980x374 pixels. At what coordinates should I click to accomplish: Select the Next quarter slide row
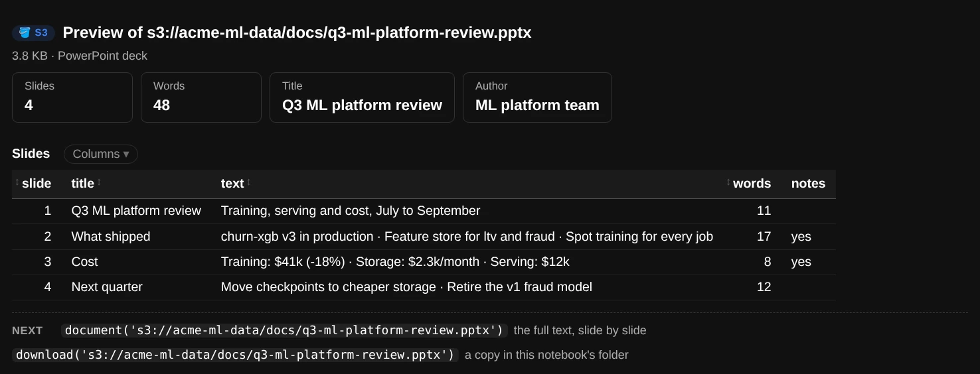[424, 287]
